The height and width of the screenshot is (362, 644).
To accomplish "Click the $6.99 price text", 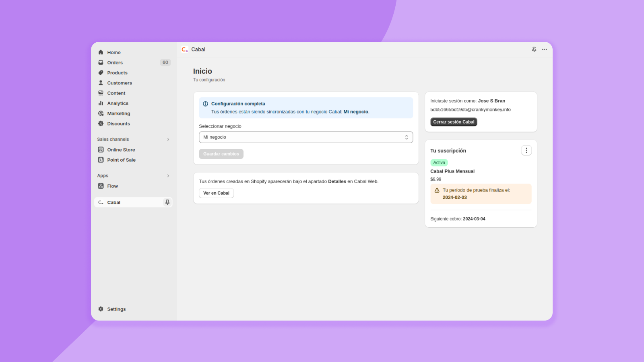I will point(436,179).
